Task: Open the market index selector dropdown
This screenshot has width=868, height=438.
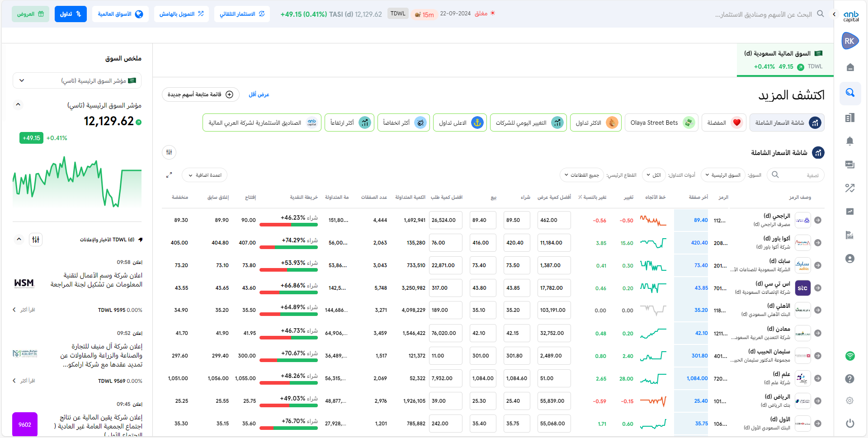Action: point(77,81)
